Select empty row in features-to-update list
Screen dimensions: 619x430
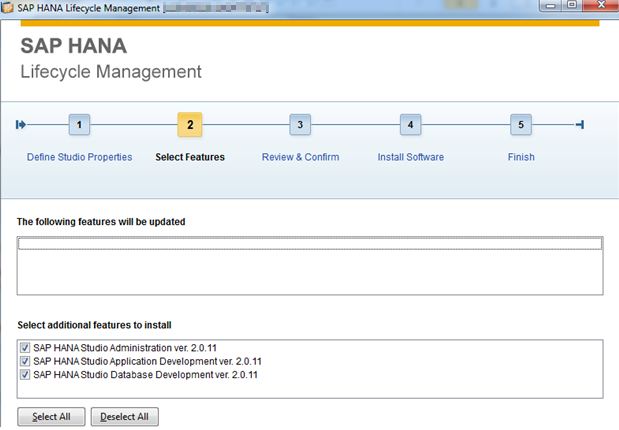310,244
